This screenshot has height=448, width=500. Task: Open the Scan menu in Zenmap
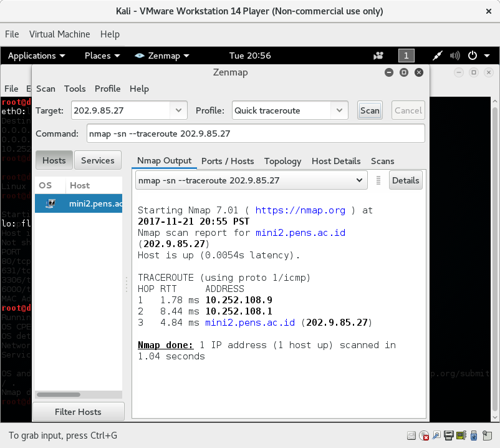pos(46,89)
